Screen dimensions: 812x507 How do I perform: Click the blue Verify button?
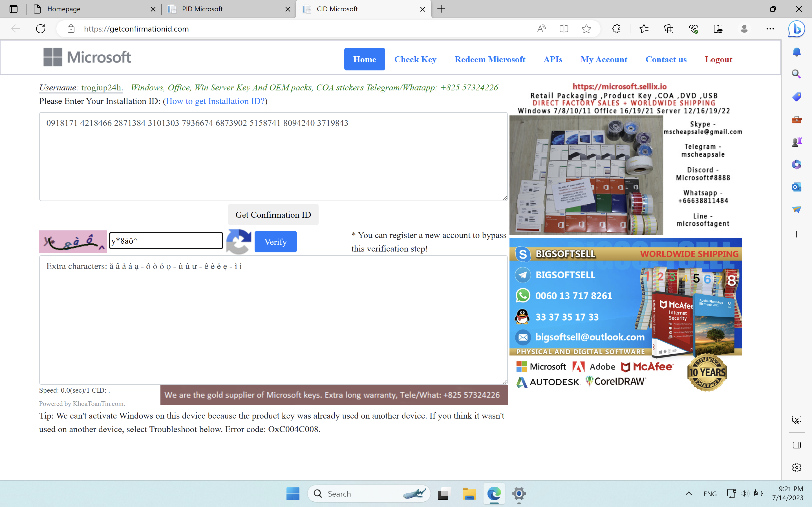(x=275, y=241)
